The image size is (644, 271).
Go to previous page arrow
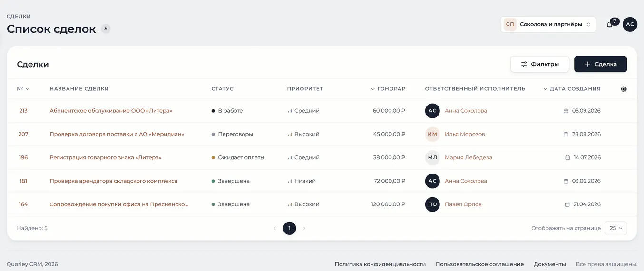(x=274, y=228)
